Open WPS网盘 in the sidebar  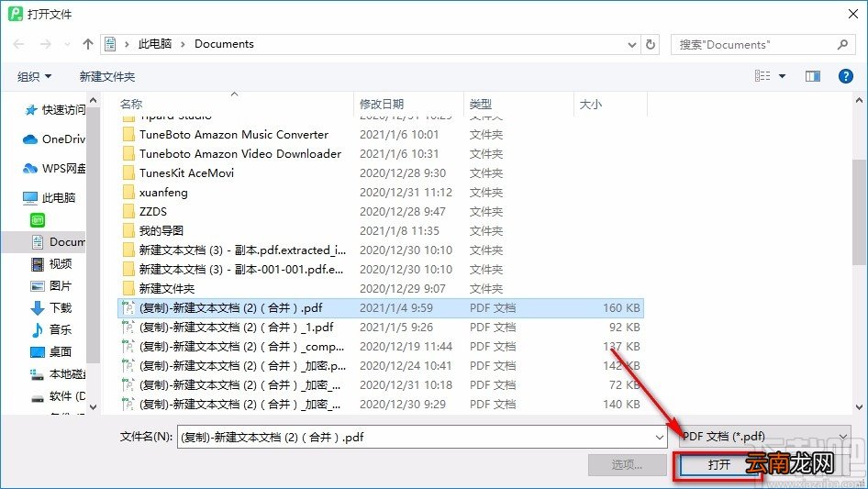coord(54,168)
